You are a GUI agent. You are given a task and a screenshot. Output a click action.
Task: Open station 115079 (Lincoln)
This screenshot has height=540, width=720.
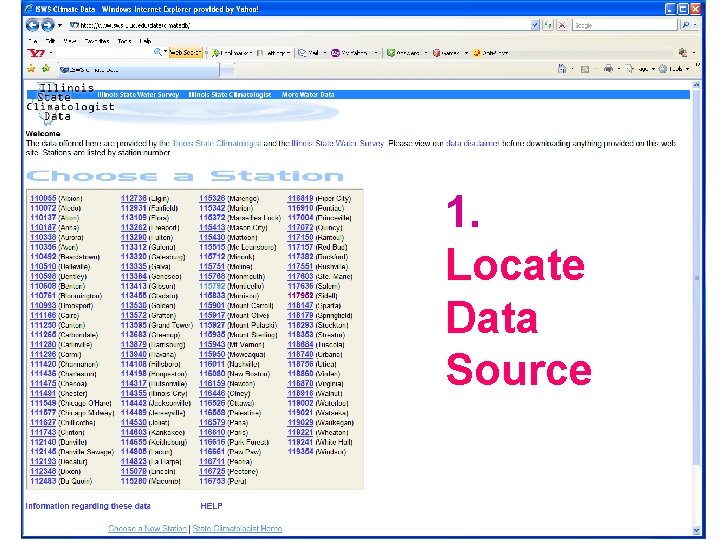(x=133, y=472)
